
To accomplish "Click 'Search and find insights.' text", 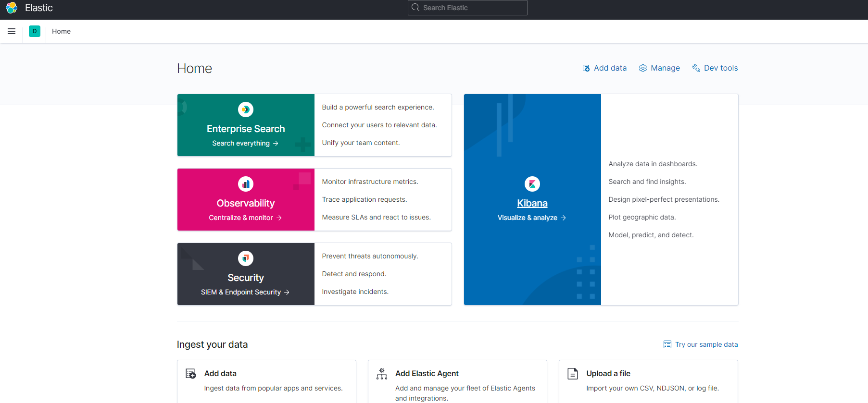I will point(647,182).
